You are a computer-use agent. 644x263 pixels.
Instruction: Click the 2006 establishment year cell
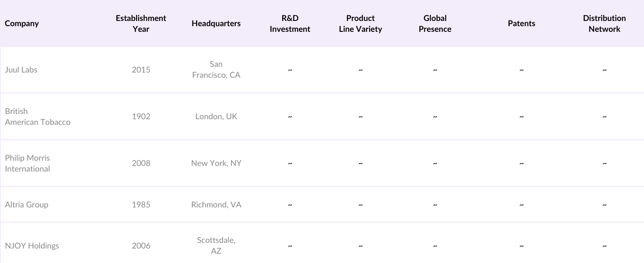pyautogui.click(x=141, y=246)
